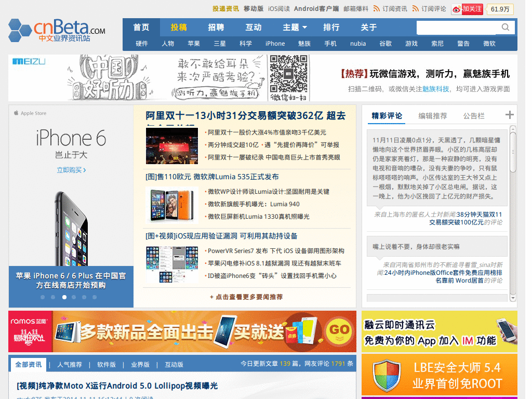Click the scrollbar up arrow in comments

pos(513,129)
